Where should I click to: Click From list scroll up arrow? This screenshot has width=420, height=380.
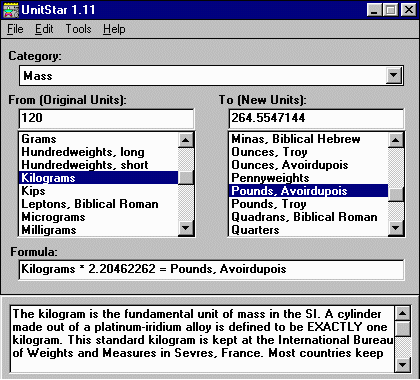point(186,140)
